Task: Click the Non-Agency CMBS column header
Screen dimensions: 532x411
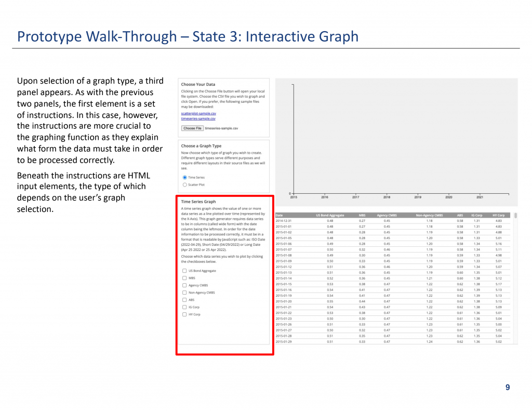Action: tap(429, 215)
